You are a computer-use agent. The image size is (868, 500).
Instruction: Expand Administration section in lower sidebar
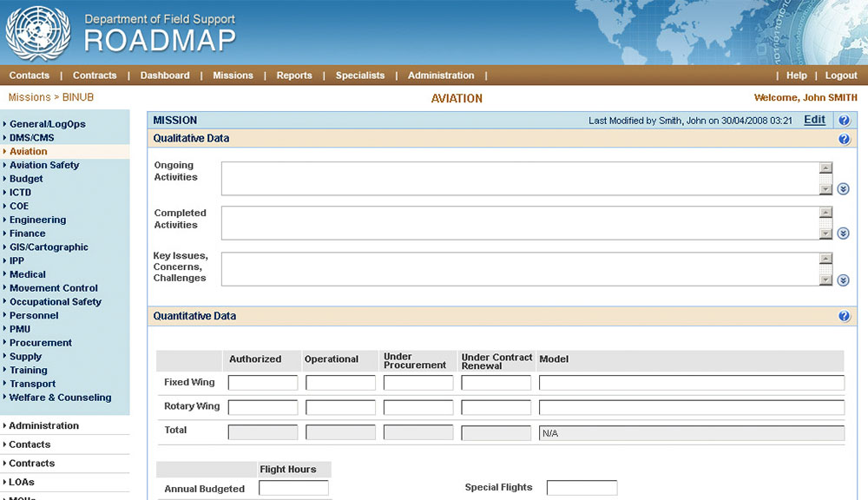43,425
